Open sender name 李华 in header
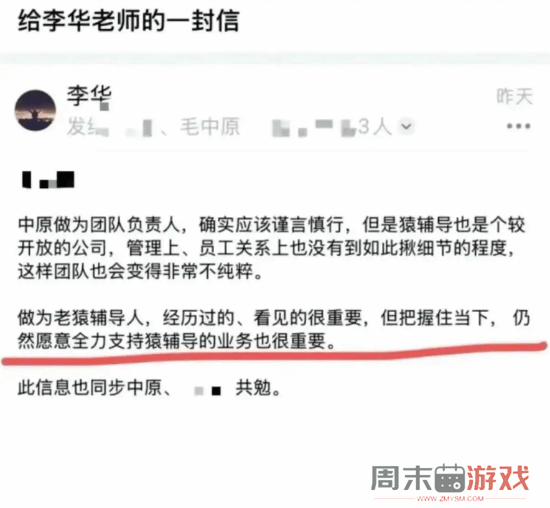This screenshot has height=508, width=550. 89,95
